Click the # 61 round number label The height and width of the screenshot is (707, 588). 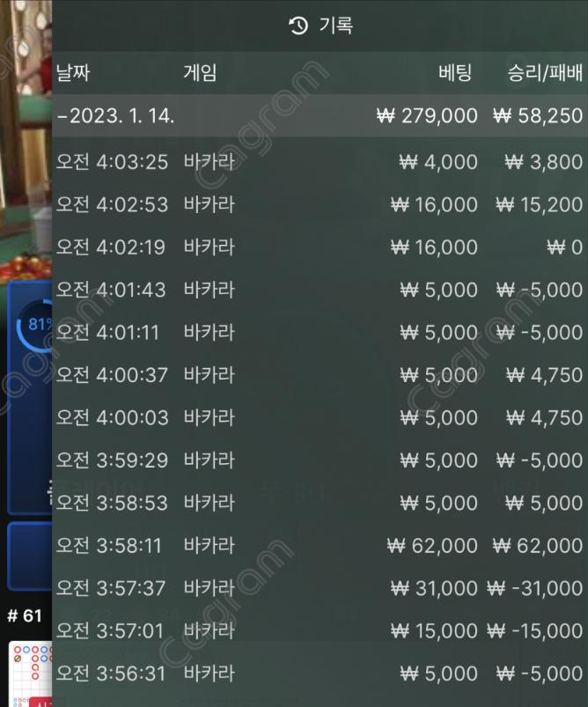pyautogui.click(x=25, y=615)
